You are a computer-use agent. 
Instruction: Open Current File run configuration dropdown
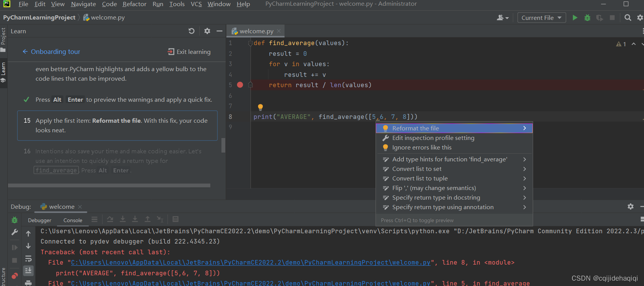pos(542,18)
